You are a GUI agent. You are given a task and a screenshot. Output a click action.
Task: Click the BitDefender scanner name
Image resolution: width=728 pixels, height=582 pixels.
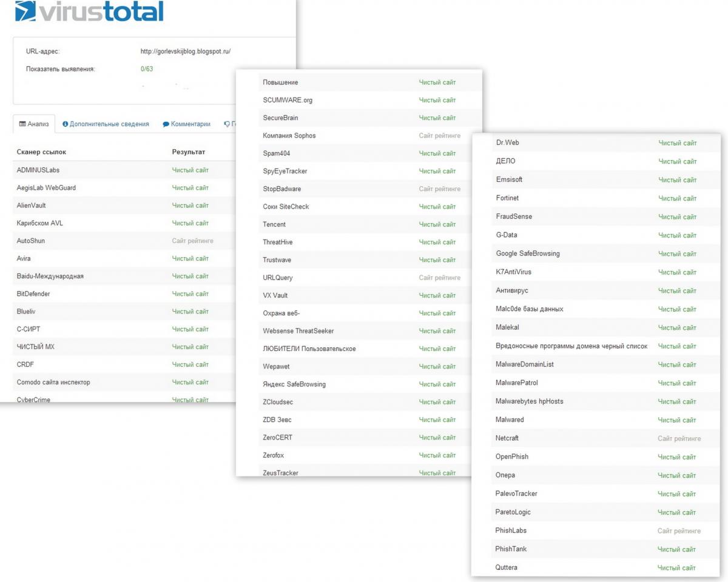click(x=33, y=293)
